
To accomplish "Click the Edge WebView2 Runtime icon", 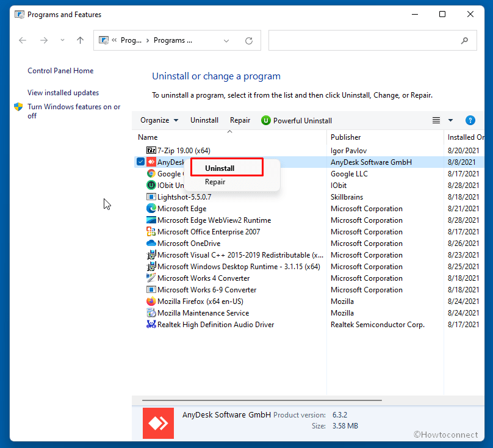I will [151, 220].
